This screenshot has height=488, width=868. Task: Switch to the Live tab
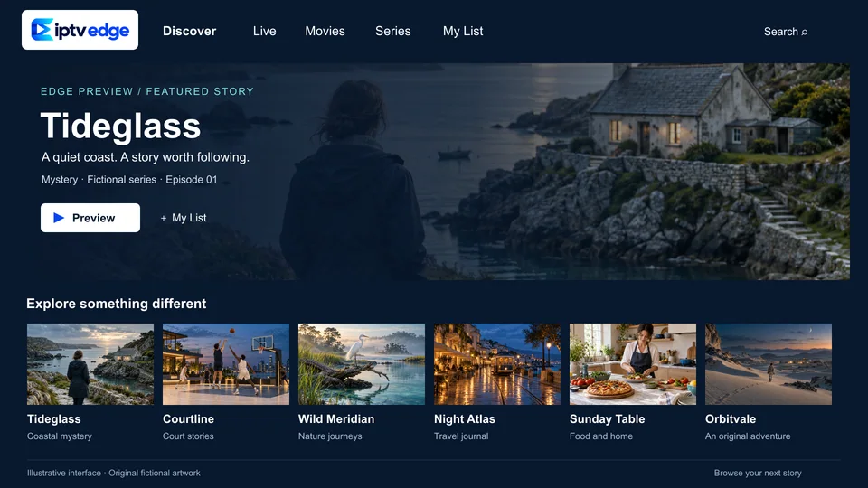265,31
